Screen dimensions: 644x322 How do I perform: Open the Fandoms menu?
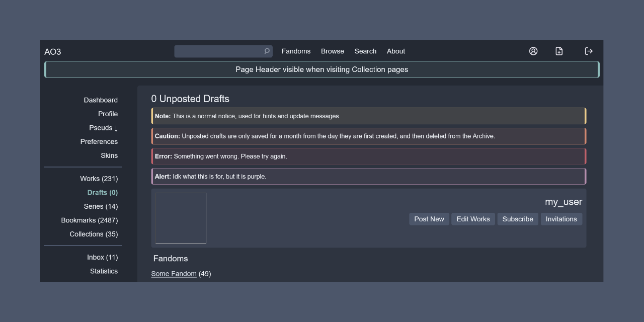pos(296,51)
